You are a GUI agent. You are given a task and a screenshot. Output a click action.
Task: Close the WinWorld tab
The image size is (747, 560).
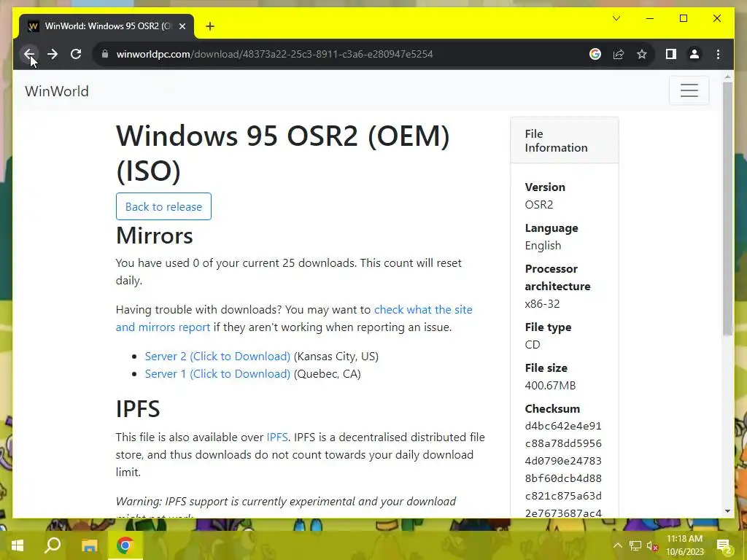182,26
